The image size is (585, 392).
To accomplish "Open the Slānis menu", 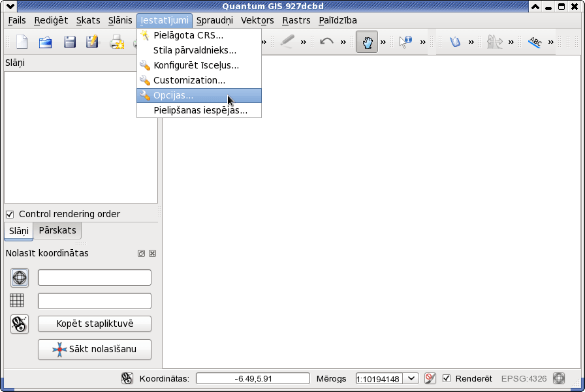I will click(120, 20).
